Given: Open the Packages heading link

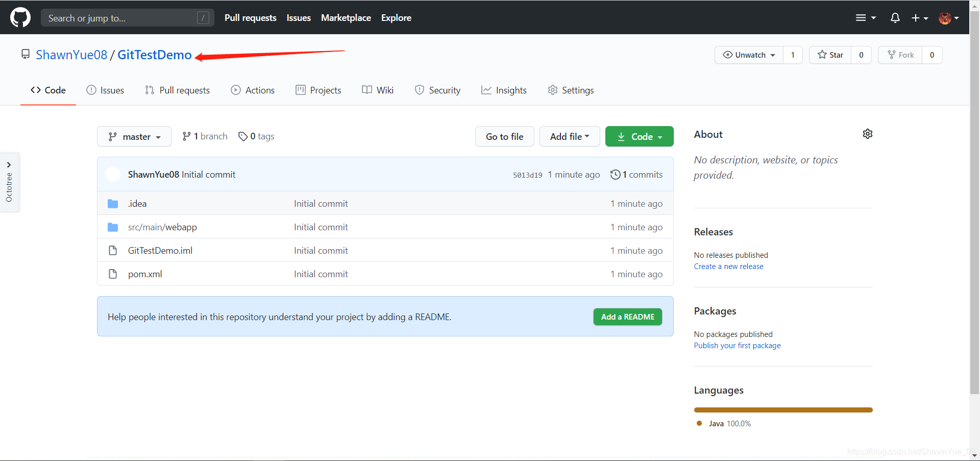Looking at the screenshot, I should pos(715,311).
